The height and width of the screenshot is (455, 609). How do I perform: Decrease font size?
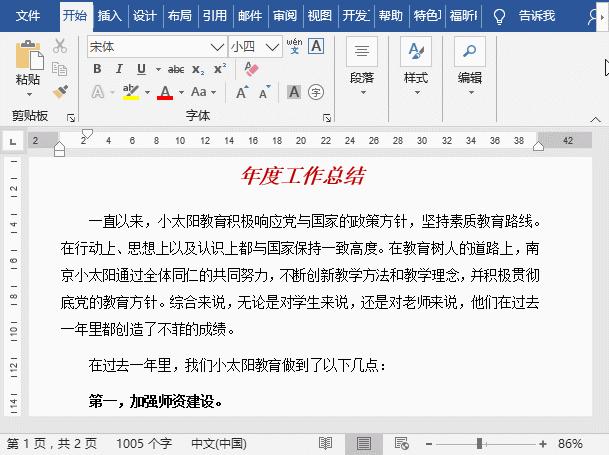264,92
